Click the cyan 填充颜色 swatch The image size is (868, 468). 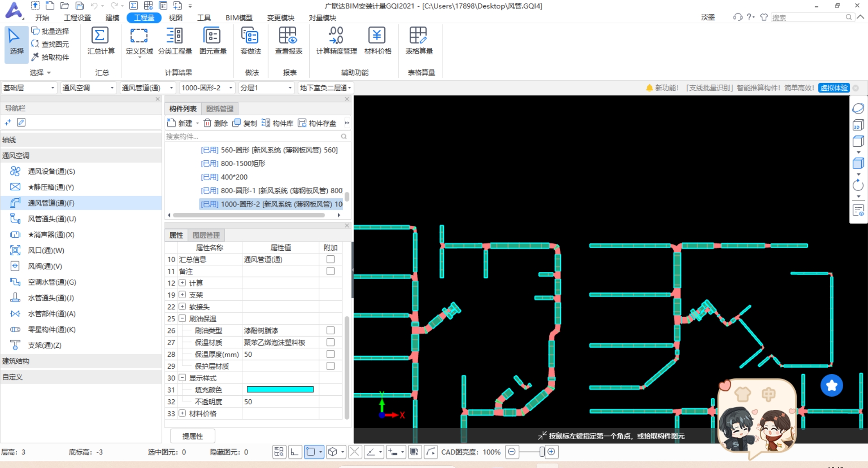[x=280, y=389]
